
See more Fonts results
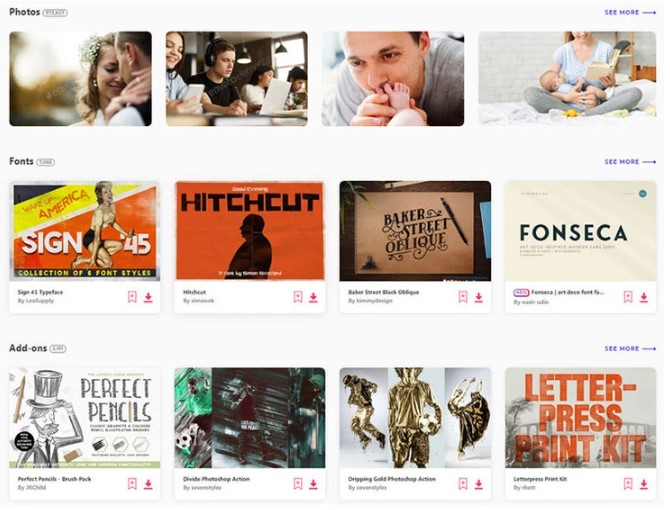[x=630, y=161]
